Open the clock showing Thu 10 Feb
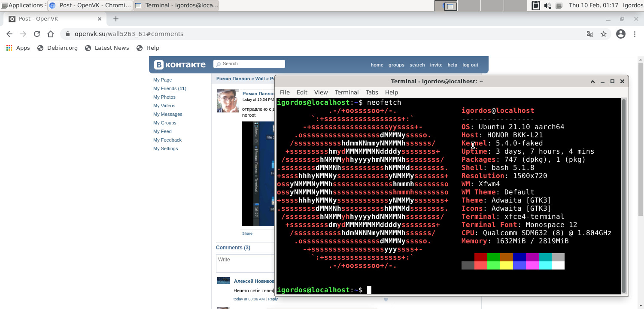This screenshot has height=309, width=644. click(593, 6)
